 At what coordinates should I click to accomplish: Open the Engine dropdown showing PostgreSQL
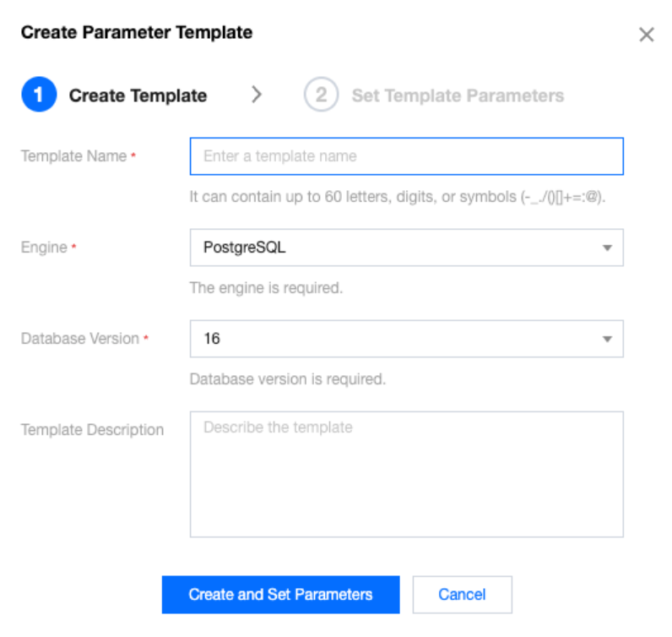tap(397, 248)
